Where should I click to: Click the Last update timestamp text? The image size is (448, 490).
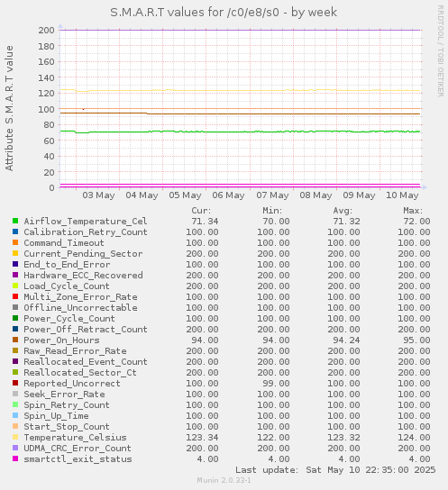[x=335, y=470]
